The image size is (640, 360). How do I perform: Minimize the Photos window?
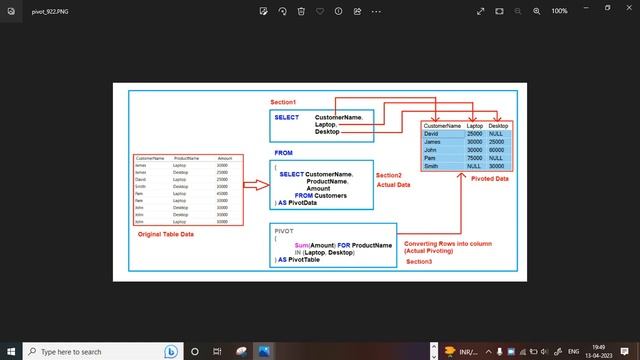point(586,8)
